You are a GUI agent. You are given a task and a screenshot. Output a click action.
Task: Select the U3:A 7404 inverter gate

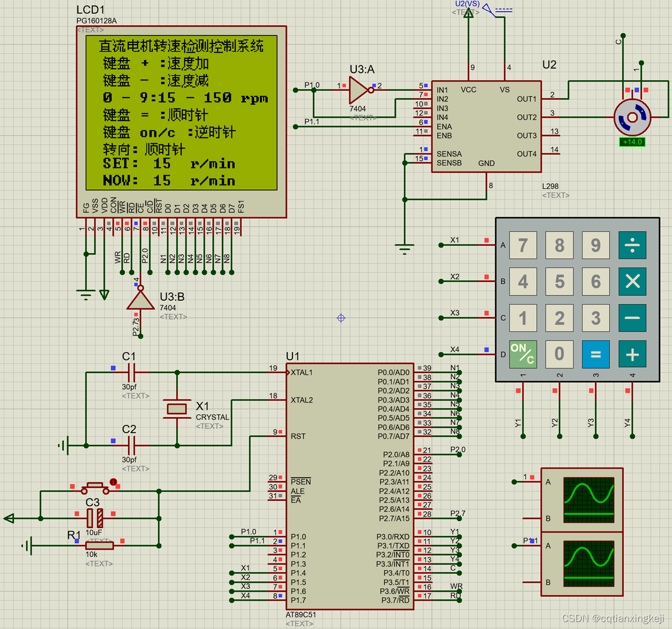(x=361, y=90)
